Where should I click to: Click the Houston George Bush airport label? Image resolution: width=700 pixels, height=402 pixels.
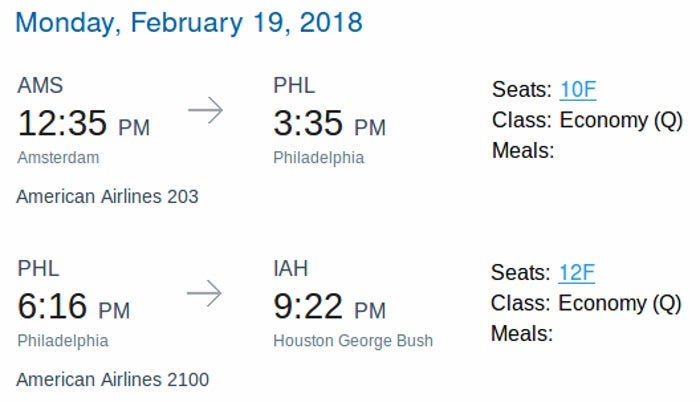(x=353, y=340)
